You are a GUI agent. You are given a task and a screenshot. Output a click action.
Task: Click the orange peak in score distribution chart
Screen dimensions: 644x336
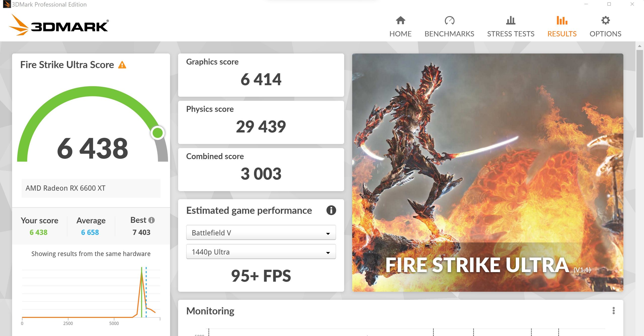[x=142, y=273]
